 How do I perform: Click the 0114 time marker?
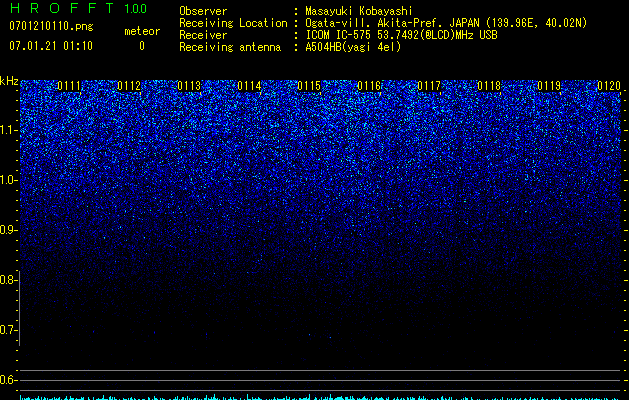pos(249,86)
